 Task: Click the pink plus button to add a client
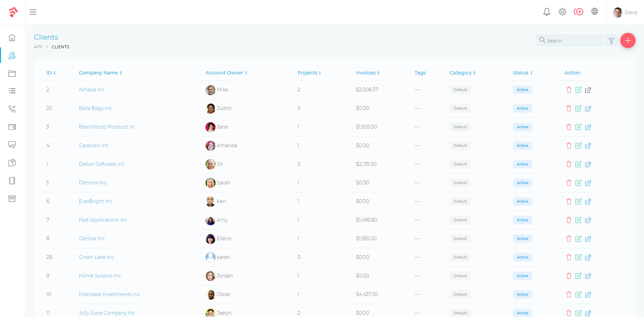click(x=628, y=40)
